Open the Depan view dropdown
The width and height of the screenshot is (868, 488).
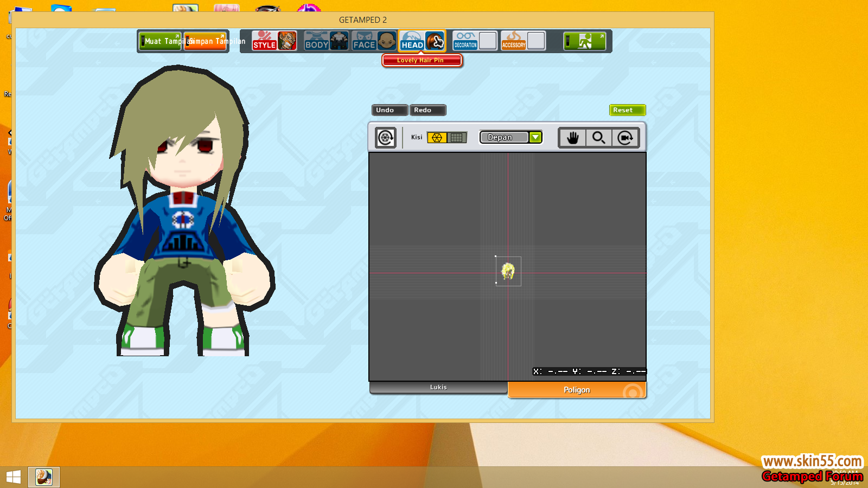pyautogui.click(x=511, y=137)
